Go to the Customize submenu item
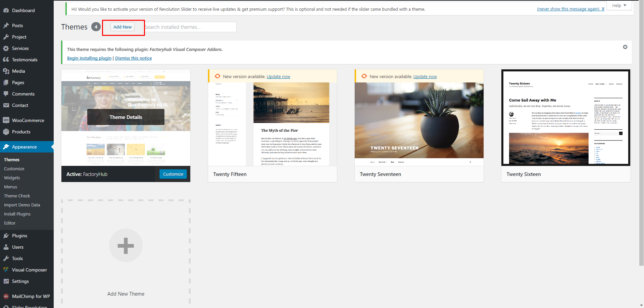644x308 pixels. pyautogui.click(x=14, y=169)
